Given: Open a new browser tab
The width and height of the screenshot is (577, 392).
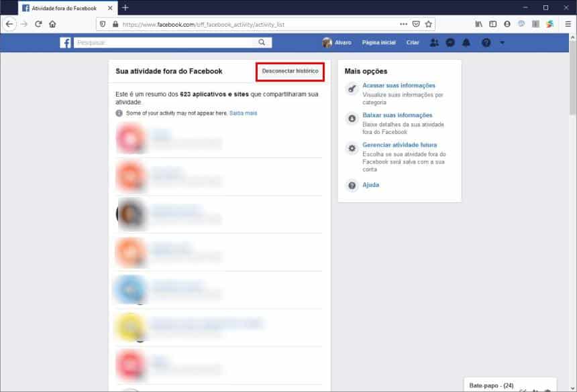Looking at the screenshot, I should (x=125, y=7).
